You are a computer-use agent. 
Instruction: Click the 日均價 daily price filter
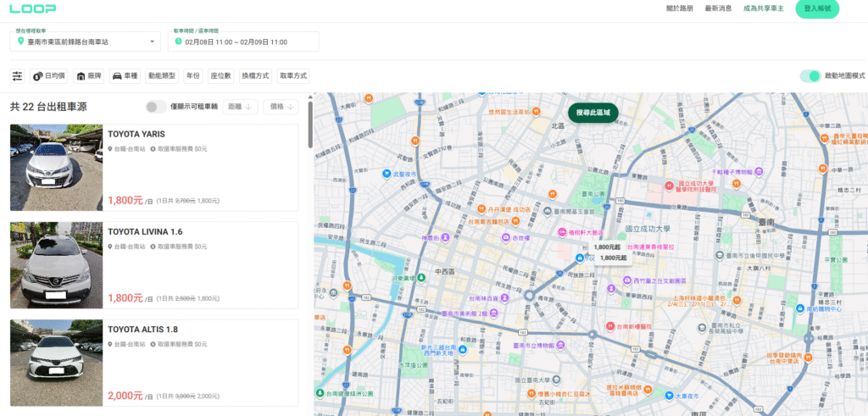point(49,76)
